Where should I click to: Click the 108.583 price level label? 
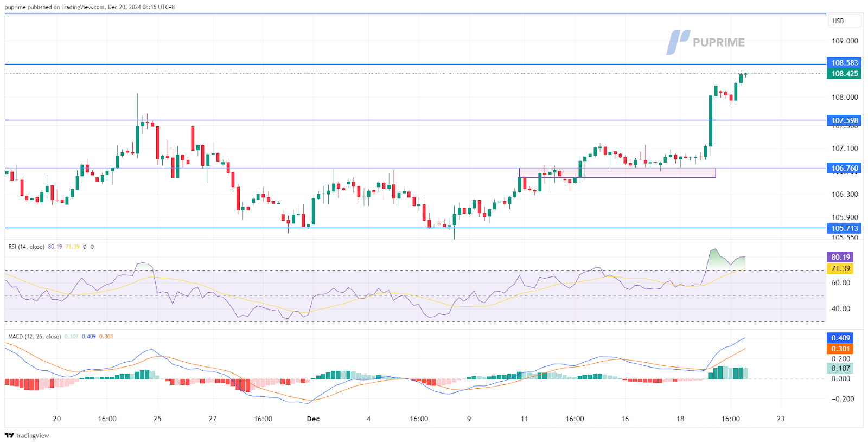[844, 63]
